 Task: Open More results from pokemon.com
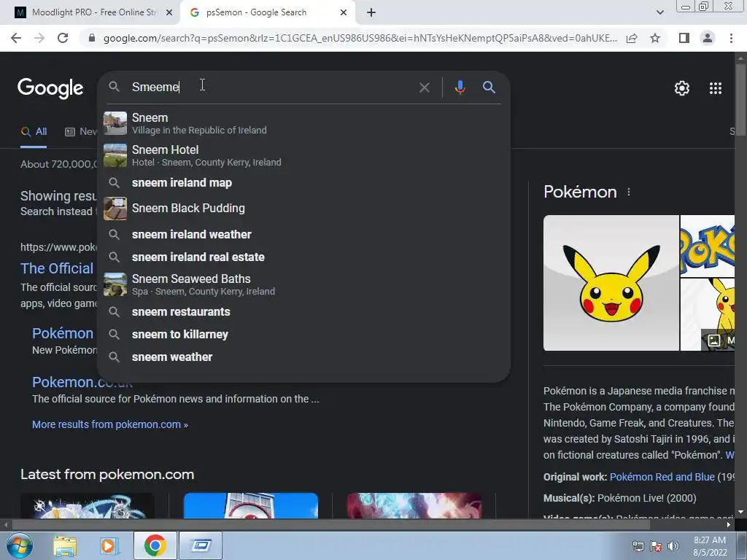(110, 424)
